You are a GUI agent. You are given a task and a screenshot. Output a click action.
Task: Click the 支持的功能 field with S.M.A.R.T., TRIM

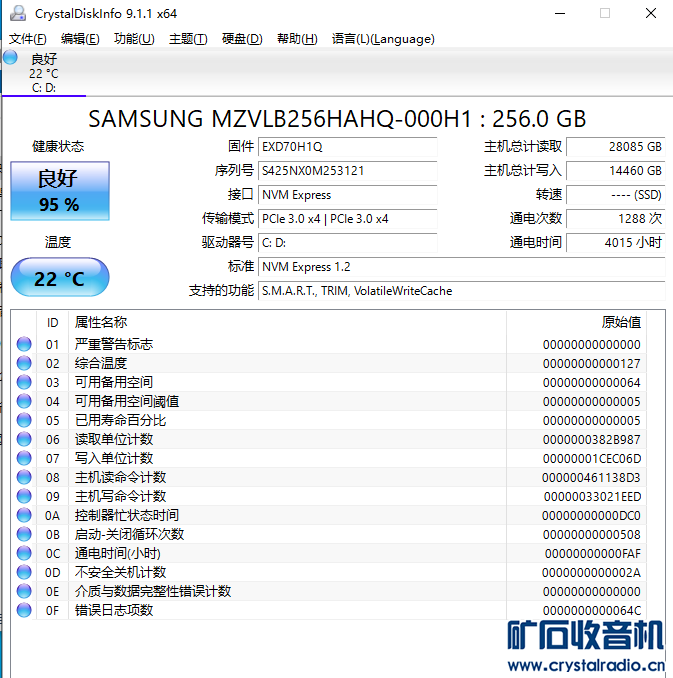[x=461, y=291]
